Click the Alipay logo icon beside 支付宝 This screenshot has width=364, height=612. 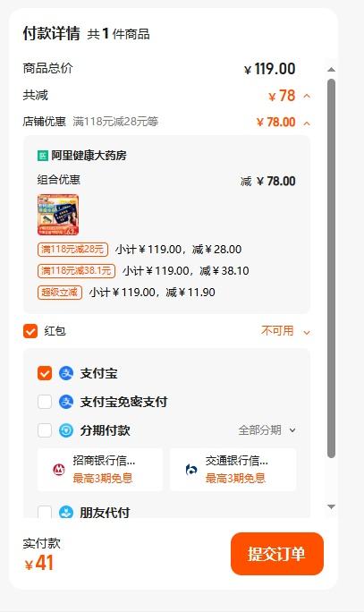(66, 373)
